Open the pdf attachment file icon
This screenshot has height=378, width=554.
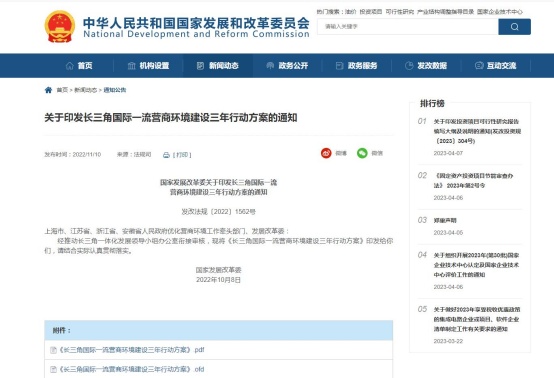[53, 350]
